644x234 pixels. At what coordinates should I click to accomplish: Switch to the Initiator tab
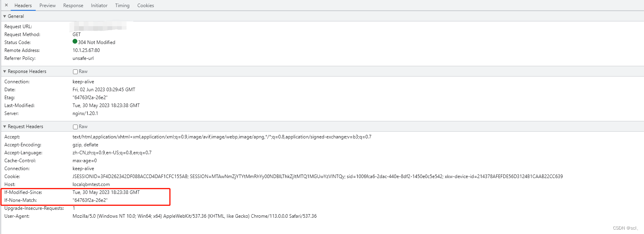tap(99, 6)
